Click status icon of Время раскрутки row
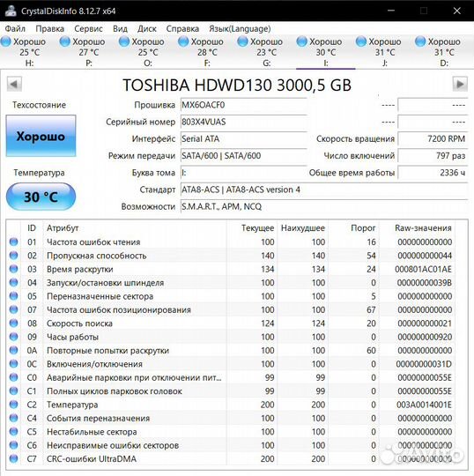The image size is (474, 476). (13, 269)
